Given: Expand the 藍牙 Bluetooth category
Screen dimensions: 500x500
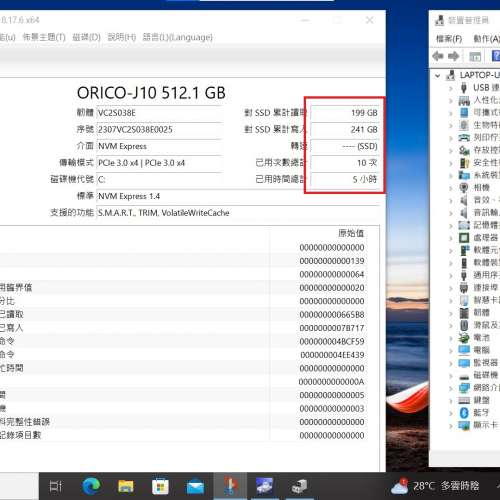Looking at the screenshot, I should click(451, 413).
